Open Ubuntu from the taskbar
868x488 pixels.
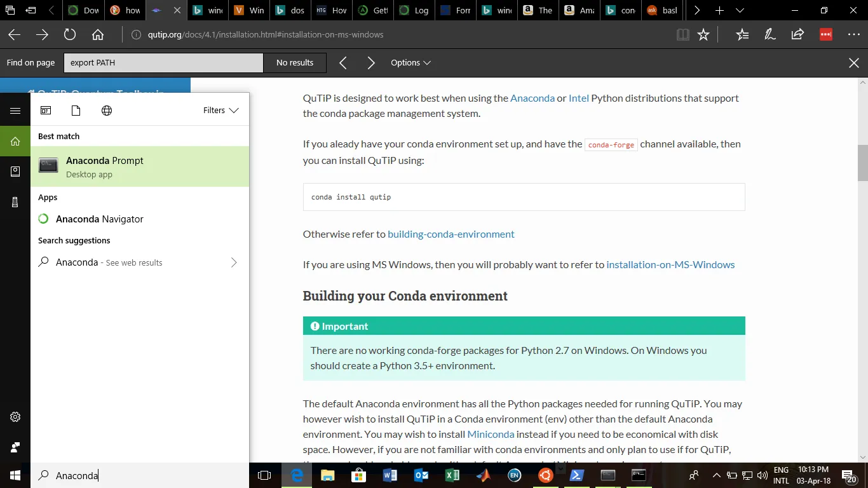[545, 475]
